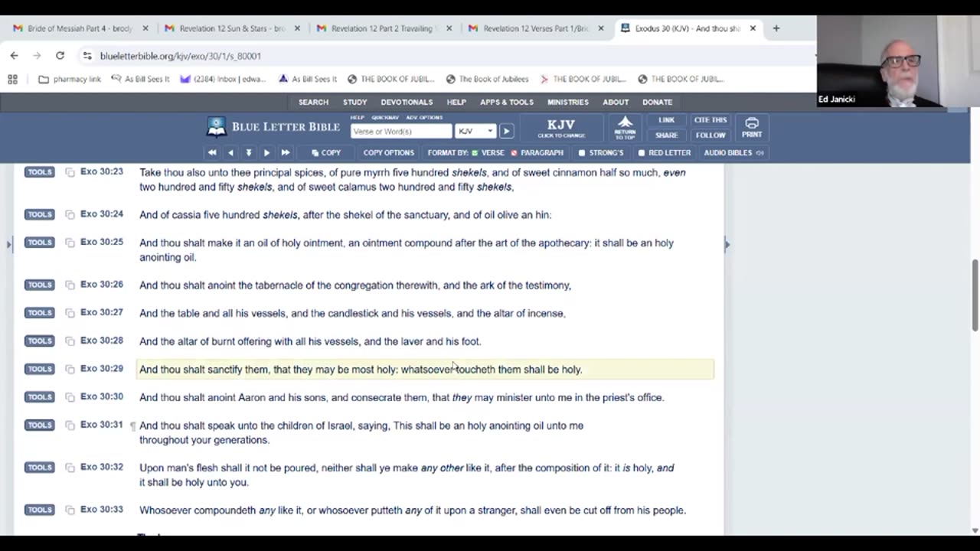Jump forward with the double-right arrow
The height and width of the screenshot is (551, 980).
tap(286, 153)
